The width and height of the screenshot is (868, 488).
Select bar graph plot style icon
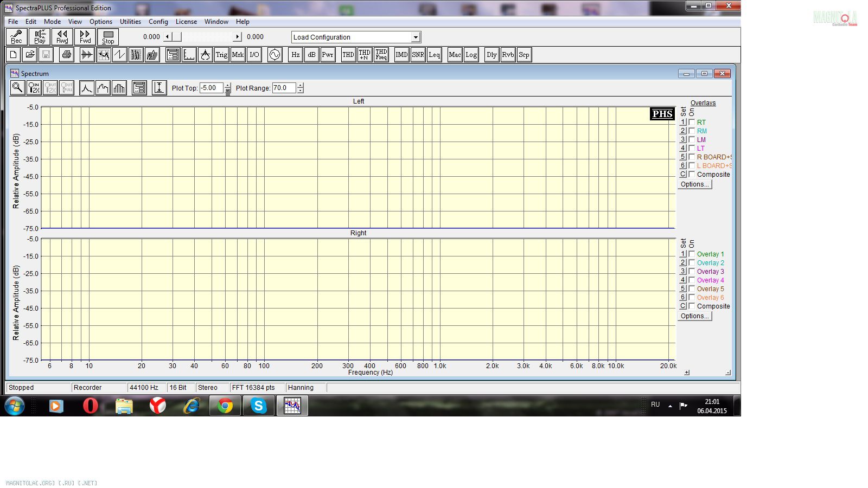click(x=119, y=88)
